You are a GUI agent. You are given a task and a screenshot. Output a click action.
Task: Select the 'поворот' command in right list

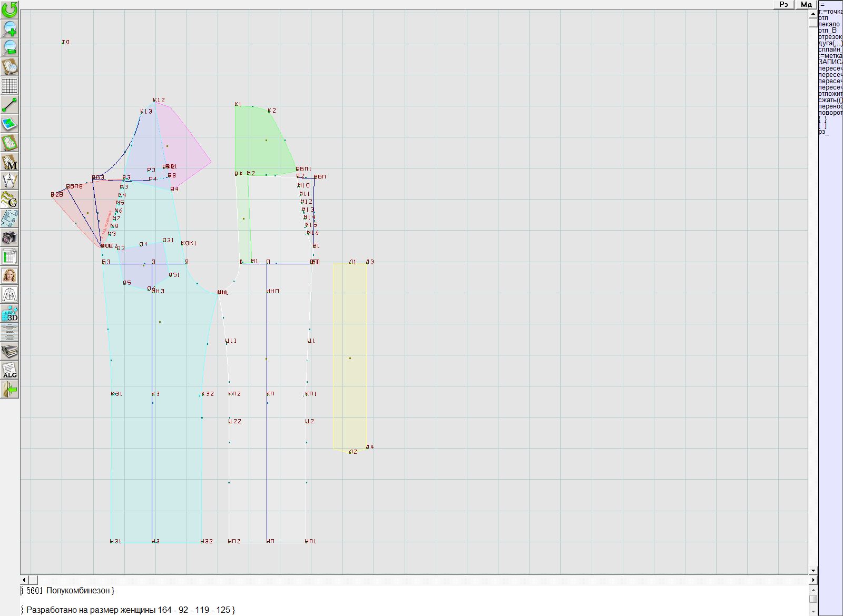tap(830, 113)
